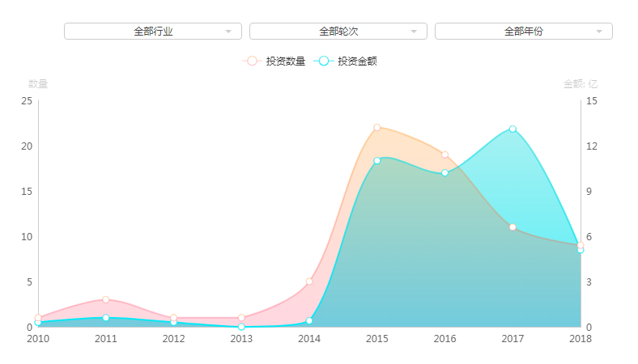Select the 2011 投资数量 data point
638x364 pixels.
pyautogui.click(x=106, y=300)
